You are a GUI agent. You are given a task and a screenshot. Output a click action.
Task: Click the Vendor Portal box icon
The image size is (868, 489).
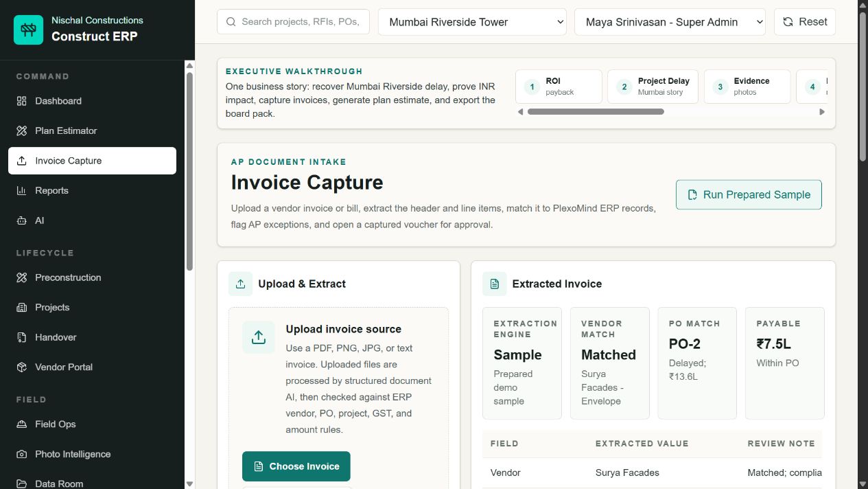pos(21,367)
